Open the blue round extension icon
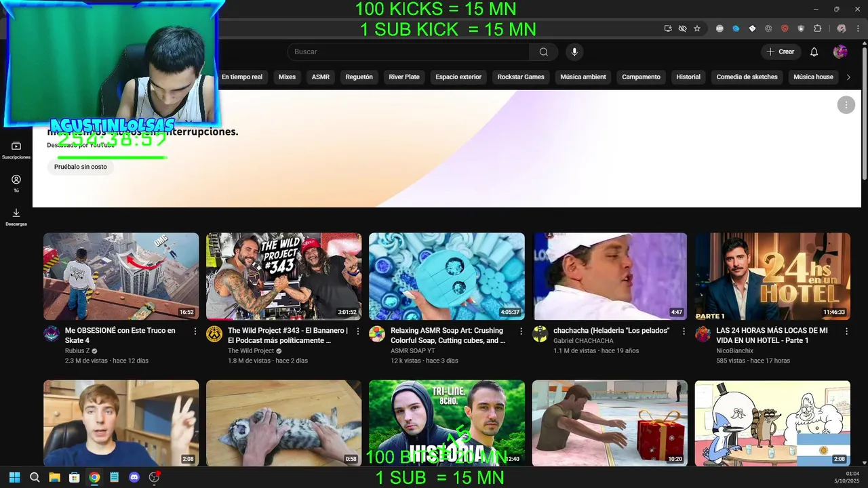Screen dimensions: 868x488 [x=736, y=28]
